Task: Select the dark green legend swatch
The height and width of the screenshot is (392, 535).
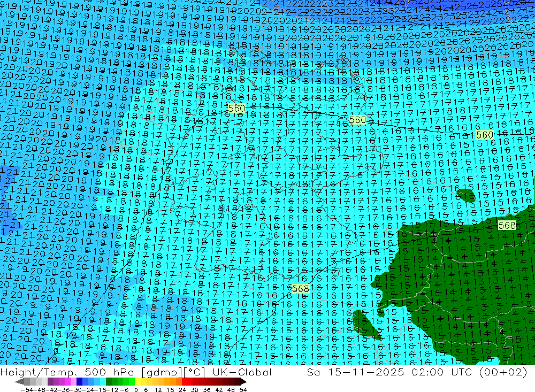Action: (x=109, y=382)
